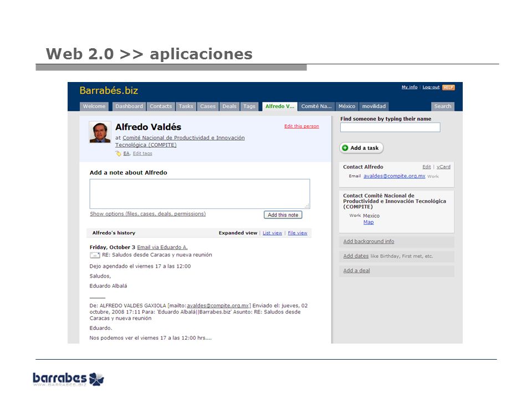Click the email envelope icon in history
Viewport: 532px width, 399px height.
click(x=95, y=255)
